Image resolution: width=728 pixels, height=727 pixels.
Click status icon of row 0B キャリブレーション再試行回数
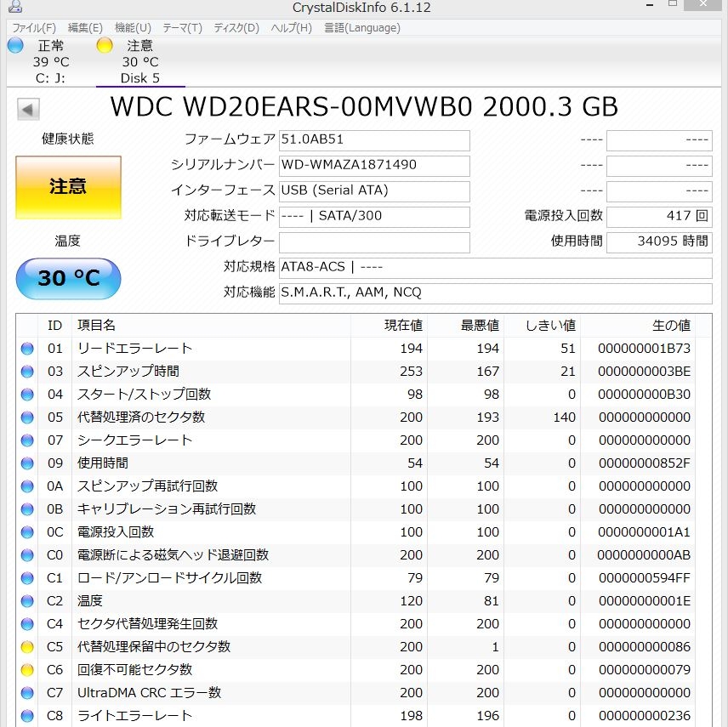[x=27, y=509]
